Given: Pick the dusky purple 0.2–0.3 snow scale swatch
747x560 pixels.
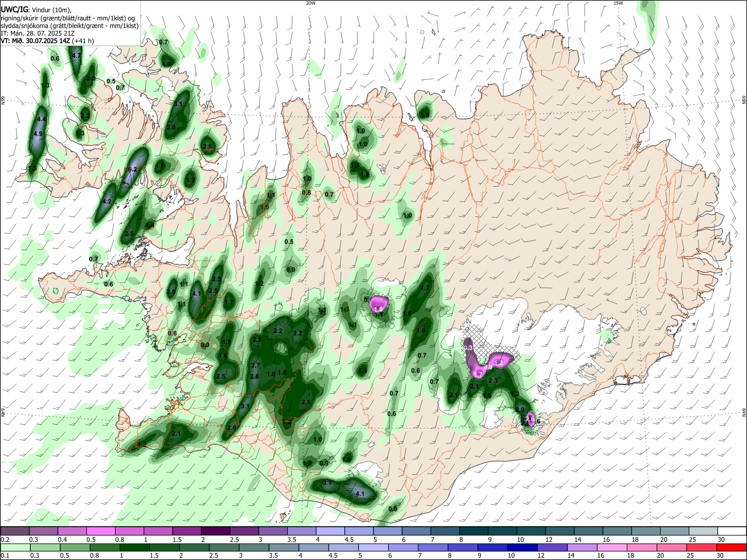Looking at the screenshot, I should (15, 531).
